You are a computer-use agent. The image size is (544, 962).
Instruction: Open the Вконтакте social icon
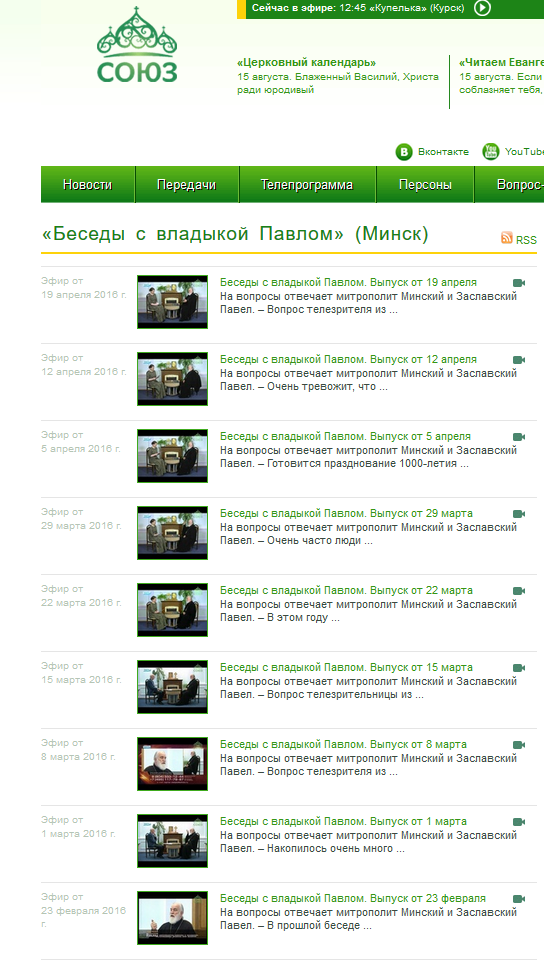coord(404,152)
